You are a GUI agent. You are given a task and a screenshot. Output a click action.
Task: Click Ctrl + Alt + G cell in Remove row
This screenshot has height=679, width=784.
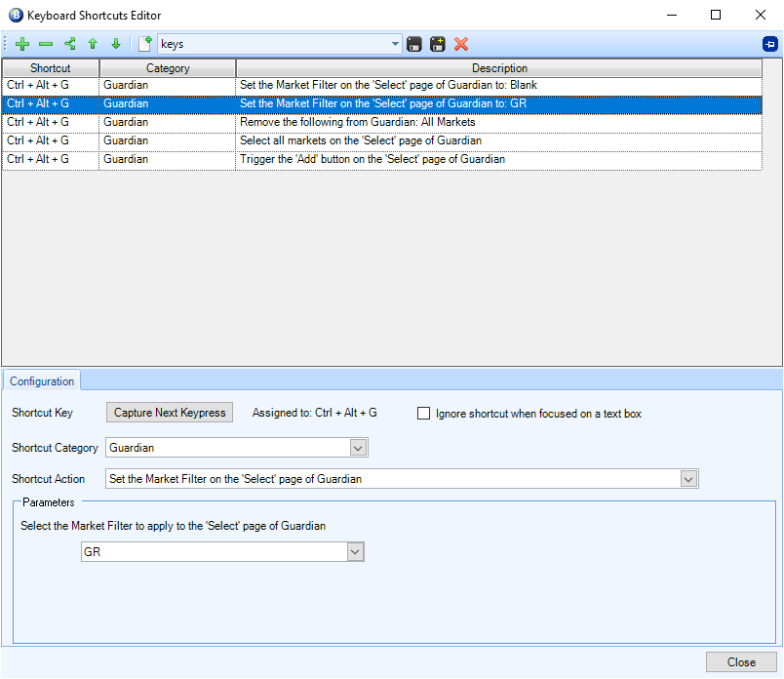51,123
